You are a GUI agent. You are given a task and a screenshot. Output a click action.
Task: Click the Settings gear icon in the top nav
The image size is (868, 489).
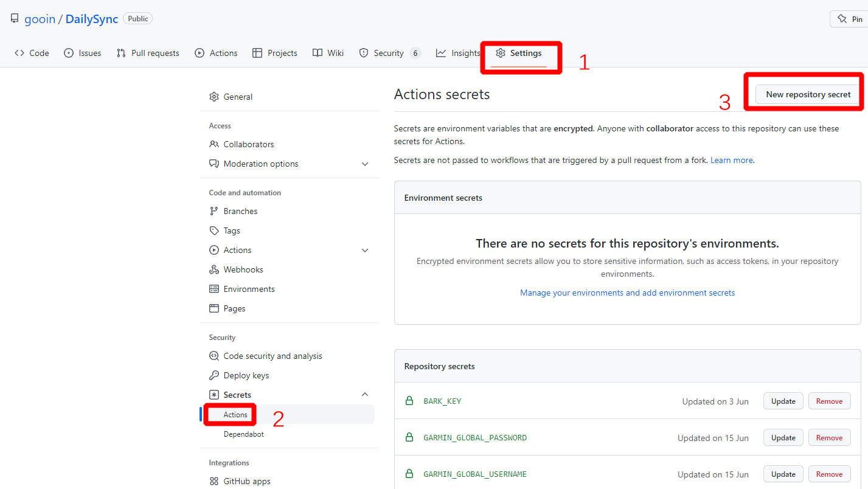click(501, 53)
